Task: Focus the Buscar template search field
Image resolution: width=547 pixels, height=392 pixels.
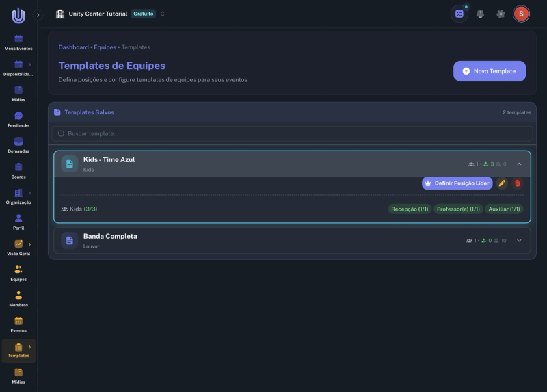Action: pos(292,133)
